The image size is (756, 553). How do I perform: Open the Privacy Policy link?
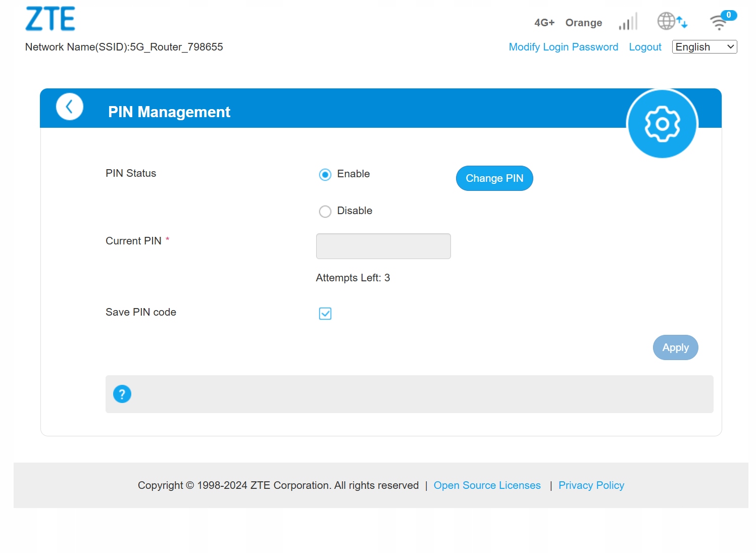tap(591, 485)
